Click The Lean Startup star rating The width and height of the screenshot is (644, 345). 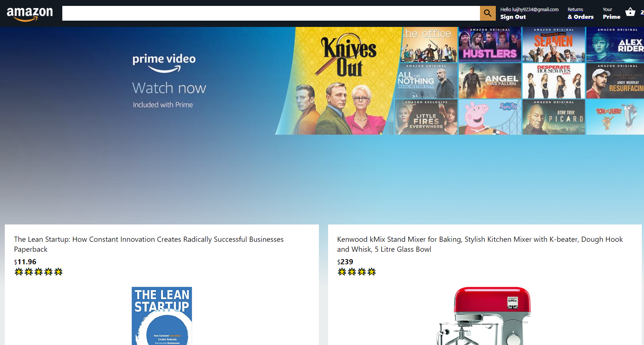click(38, 272)
